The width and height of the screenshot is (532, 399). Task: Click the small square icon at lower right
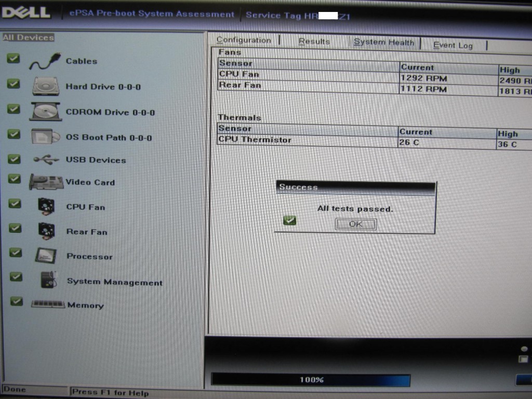[523, 359]
